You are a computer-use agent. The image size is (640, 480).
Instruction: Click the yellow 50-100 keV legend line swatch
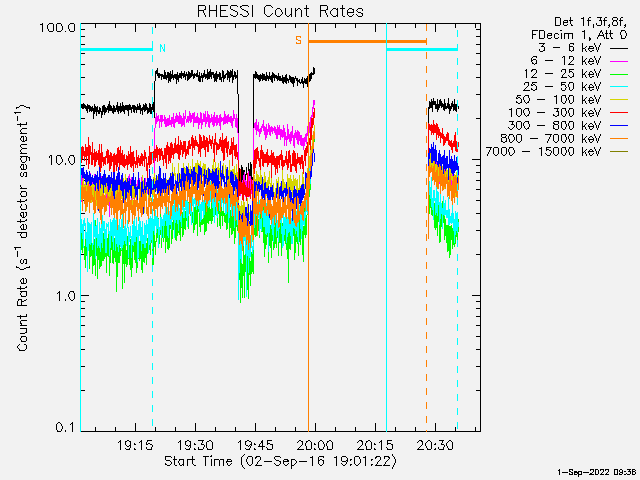pyautogui.click(x=619, y=100)
